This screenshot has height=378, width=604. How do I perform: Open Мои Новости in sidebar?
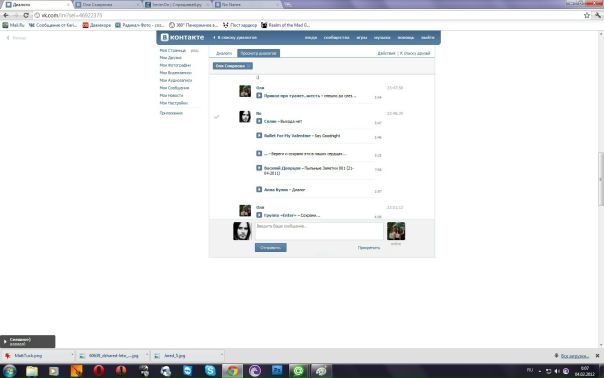pyautogui.click(x=171, y=95)
